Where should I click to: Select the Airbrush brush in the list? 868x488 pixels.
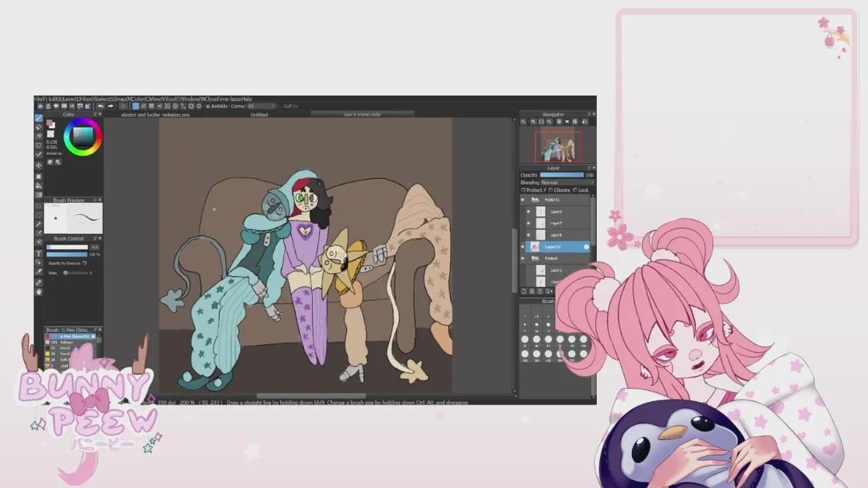pyautogui.click(x=73, y=342)
